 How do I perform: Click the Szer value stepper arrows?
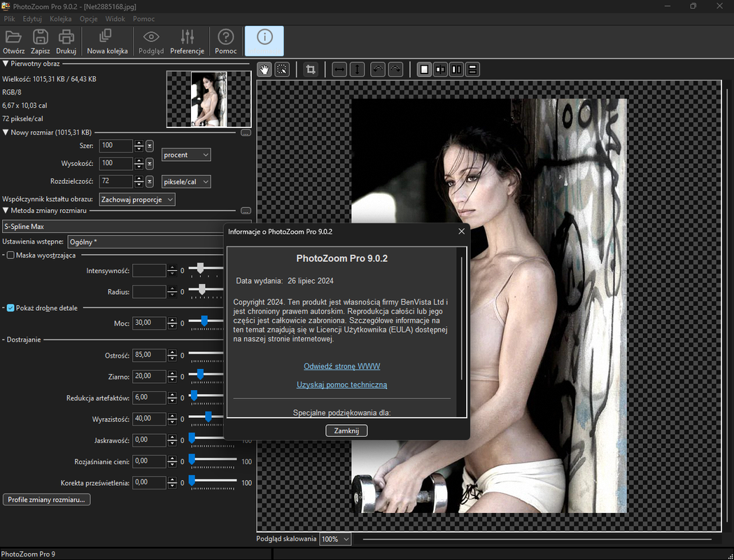click(x=139, y=146)
